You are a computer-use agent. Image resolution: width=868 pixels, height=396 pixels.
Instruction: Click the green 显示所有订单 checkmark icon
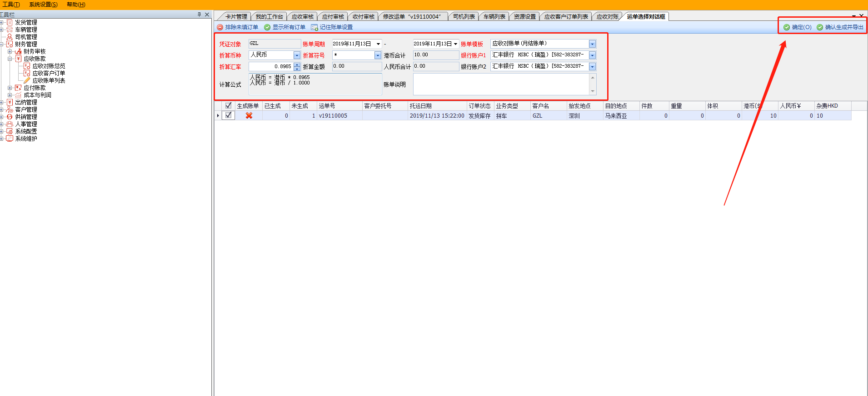click(x=267, y=27)
